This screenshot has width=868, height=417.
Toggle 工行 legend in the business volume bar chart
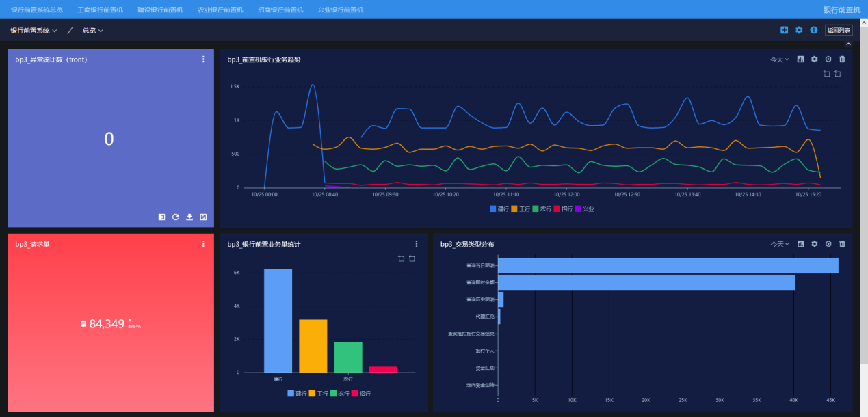pos(318,394)
